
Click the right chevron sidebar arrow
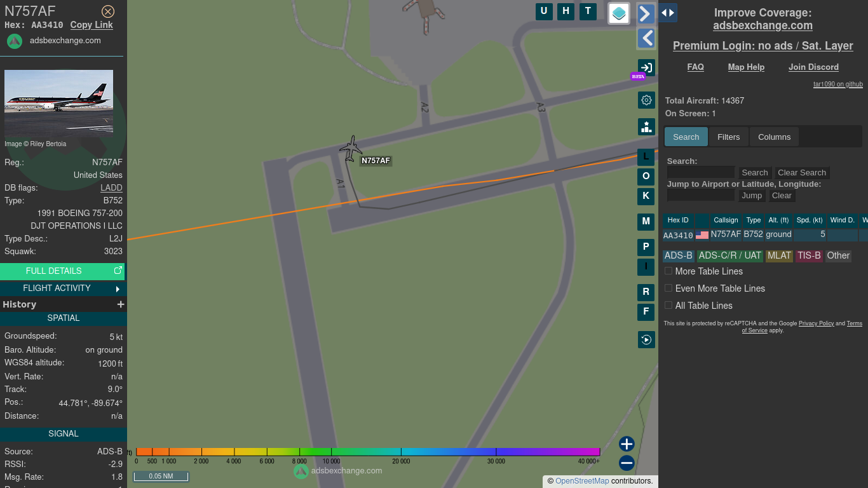click(646, 13)
